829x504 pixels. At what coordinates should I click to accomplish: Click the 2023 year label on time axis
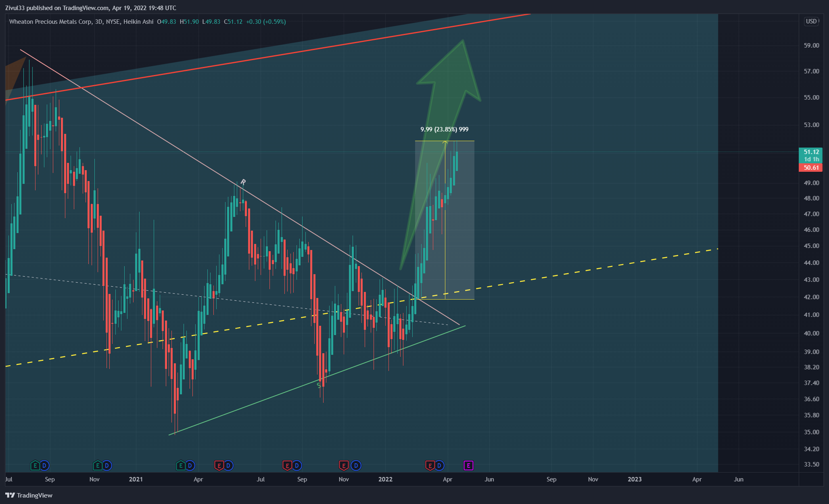pos(635,479)
